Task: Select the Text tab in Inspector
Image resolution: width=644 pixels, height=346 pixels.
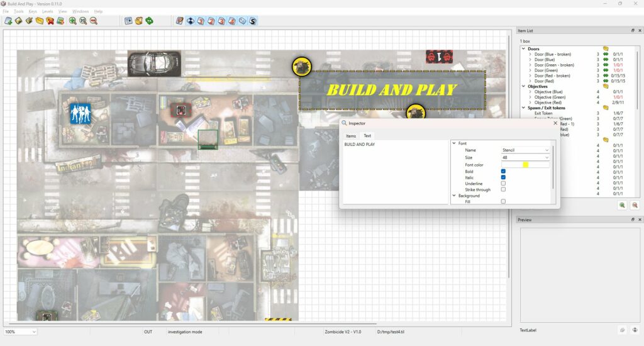Action: [367, 136]
